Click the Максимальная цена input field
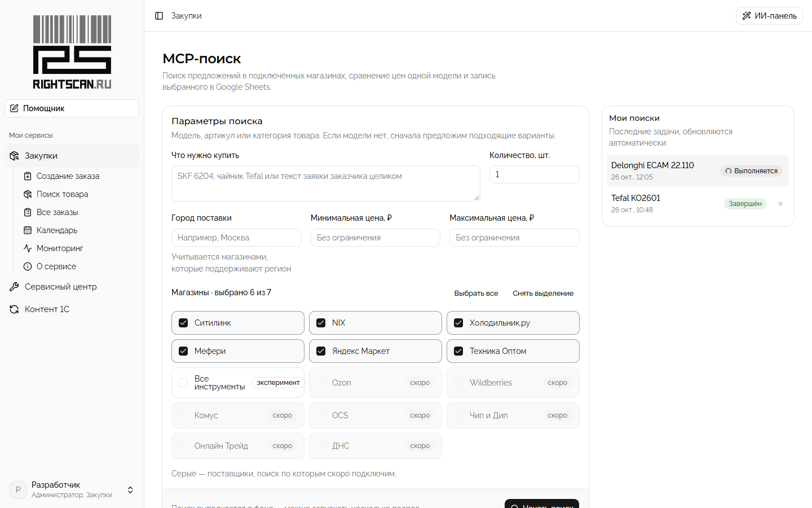Image resolution: width=812 pixels, height=508 pixels. pyautogui.click(x=514, y=238)
